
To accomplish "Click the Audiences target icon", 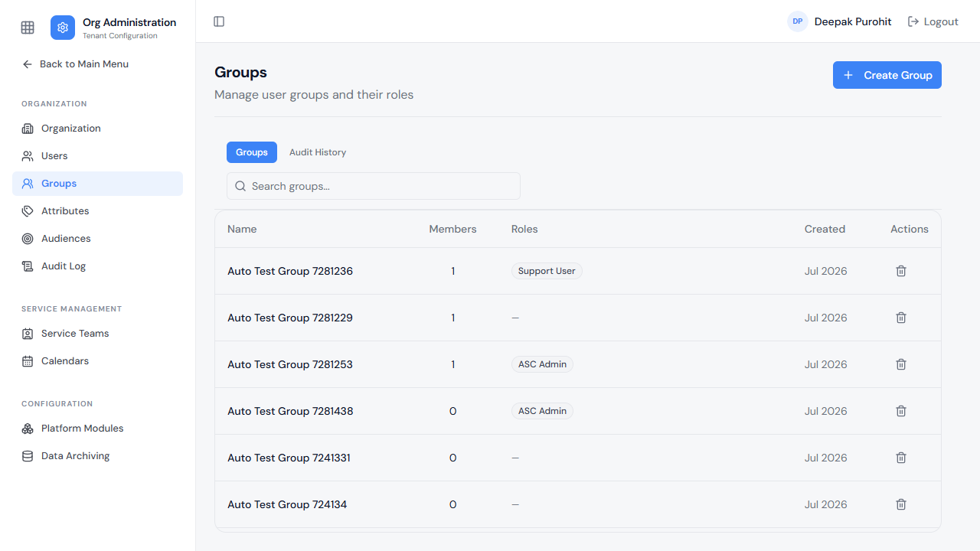I will (x=28, y=239).
